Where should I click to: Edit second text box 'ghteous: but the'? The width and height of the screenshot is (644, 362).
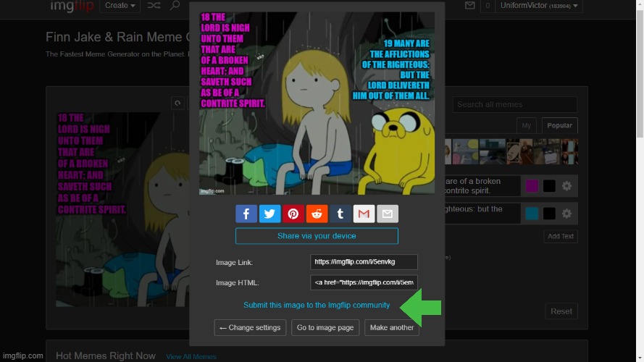[482, 214]
